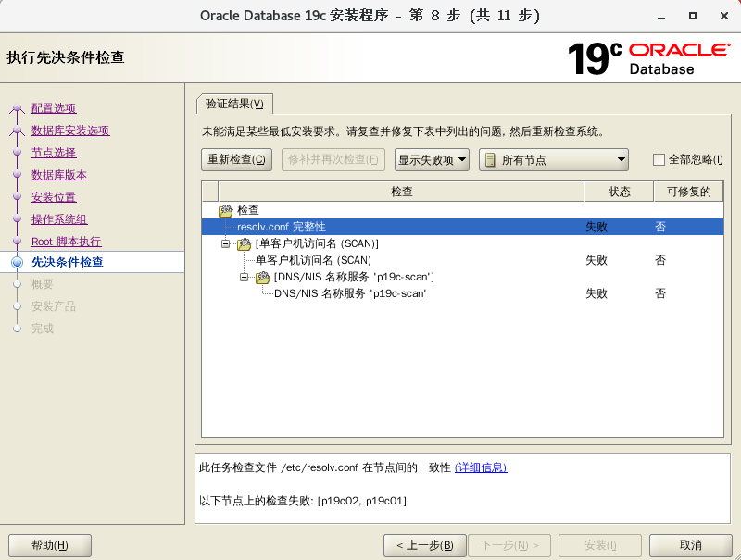Cancel installation with 取消 button
741x560 pixels.
690,545
